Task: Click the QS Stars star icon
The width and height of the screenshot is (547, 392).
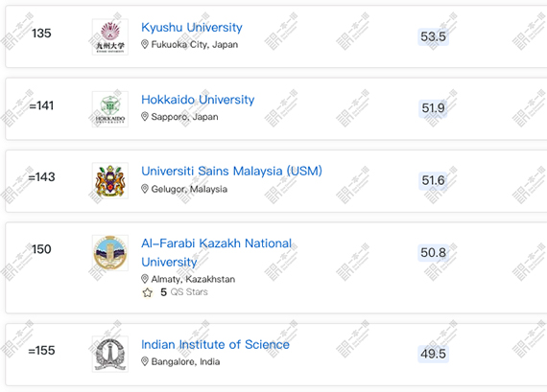Action: 148,292
